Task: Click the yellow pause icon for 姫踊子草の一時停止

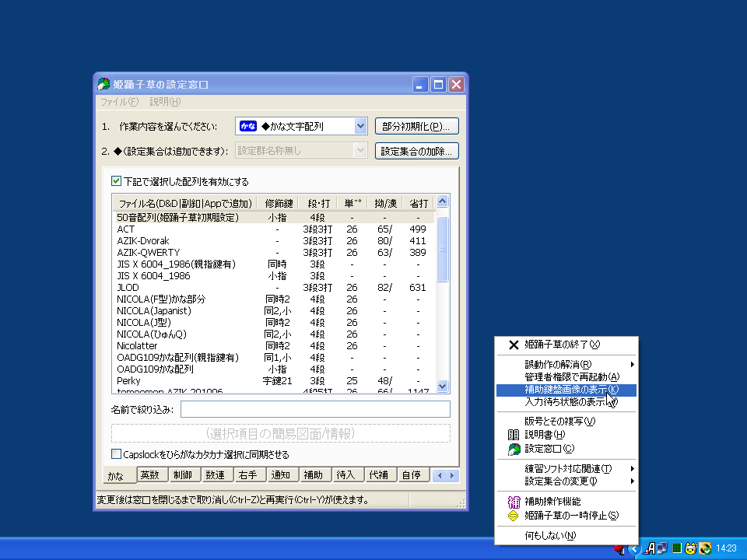Action: click(514, 516)
